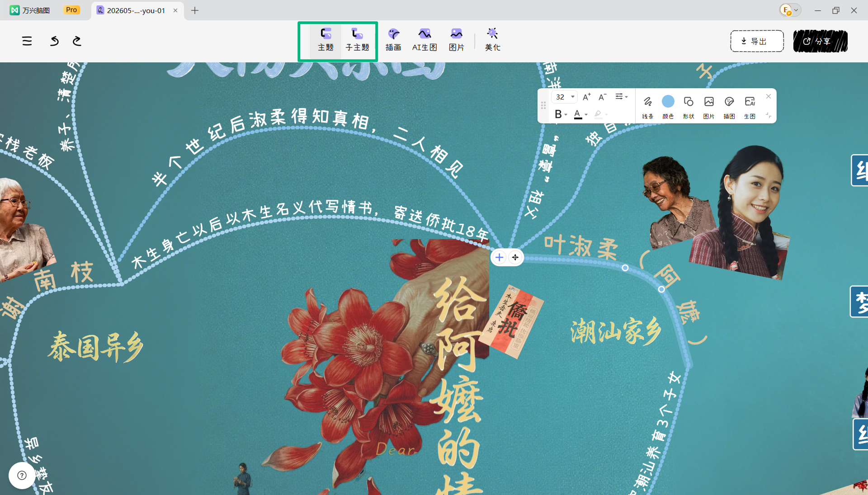This screenshot has width=868, height=495.
Task: Click the plus button on the node
Action: [x=499, y=257]
